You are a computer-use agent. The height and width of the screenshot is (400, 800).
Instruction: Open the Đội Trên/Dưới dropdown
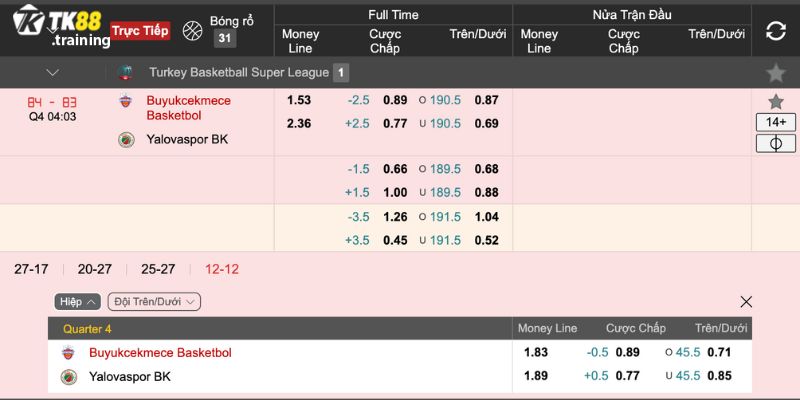154,302
